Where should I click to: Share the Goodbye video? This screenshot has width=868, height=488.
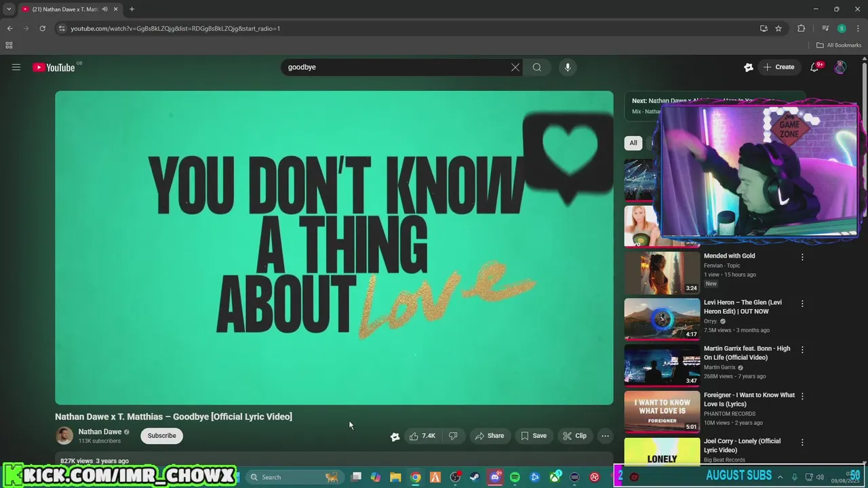[489, 436]
